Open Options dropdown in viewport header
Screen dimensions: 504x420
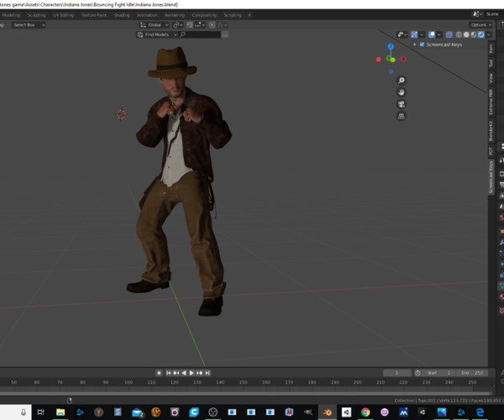[480, 24]
